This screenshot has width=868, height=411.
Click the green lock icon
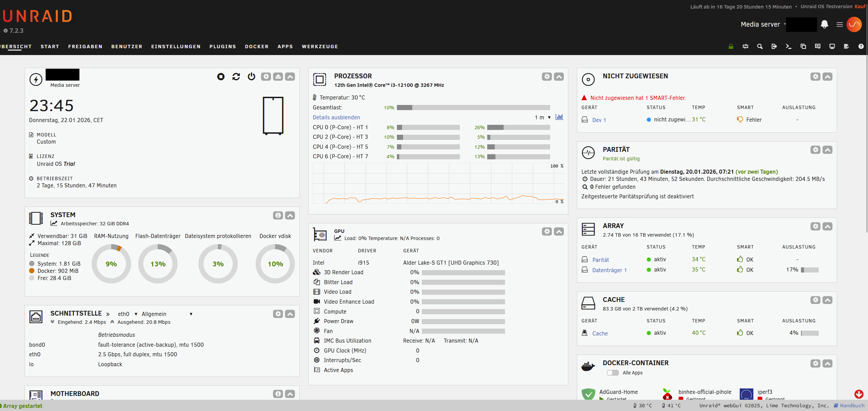731,47
